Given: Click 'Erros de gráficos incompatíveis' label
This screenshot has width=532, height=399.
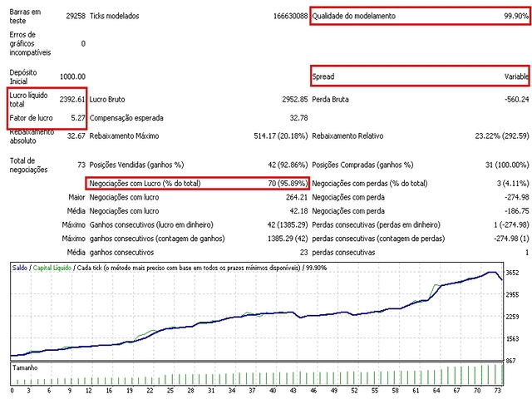Looking at the screenshot, I should [30, 43].
